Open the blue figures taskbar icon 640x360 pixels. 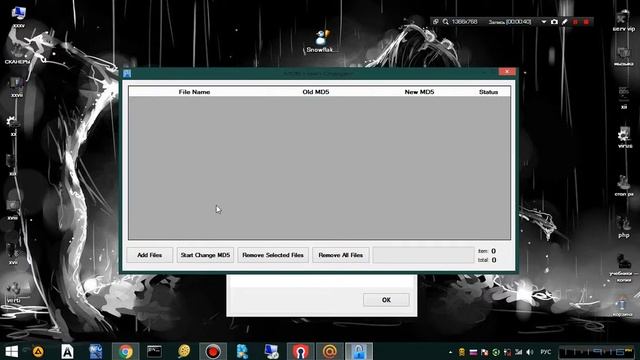[242, 351]
